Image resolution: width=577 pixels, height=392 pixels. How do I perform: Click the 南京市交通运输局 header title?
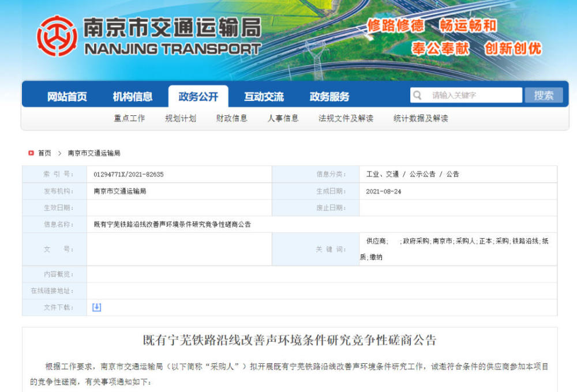172,28
